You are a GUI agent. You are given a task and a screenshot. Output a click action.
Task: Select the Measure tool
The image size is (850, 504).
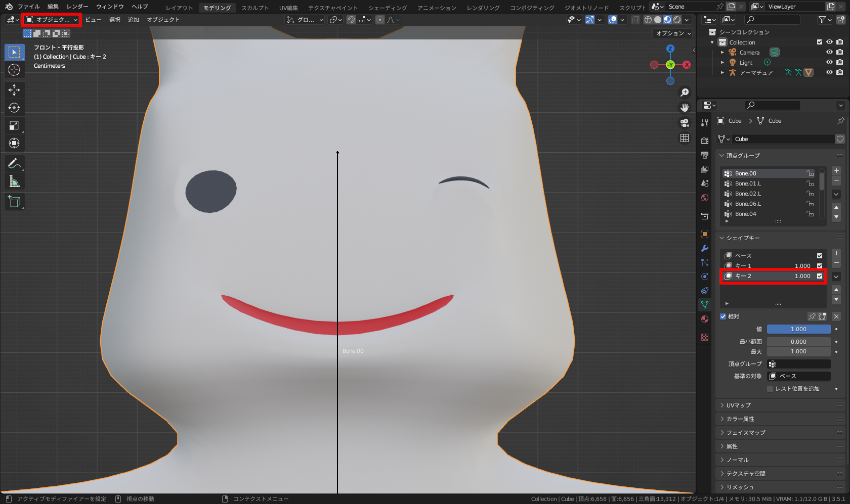pos(14,181)
